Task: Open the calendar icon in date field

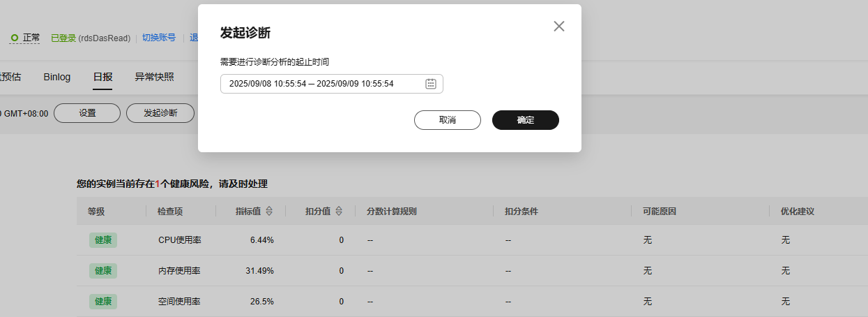Action: click(431, 84)
